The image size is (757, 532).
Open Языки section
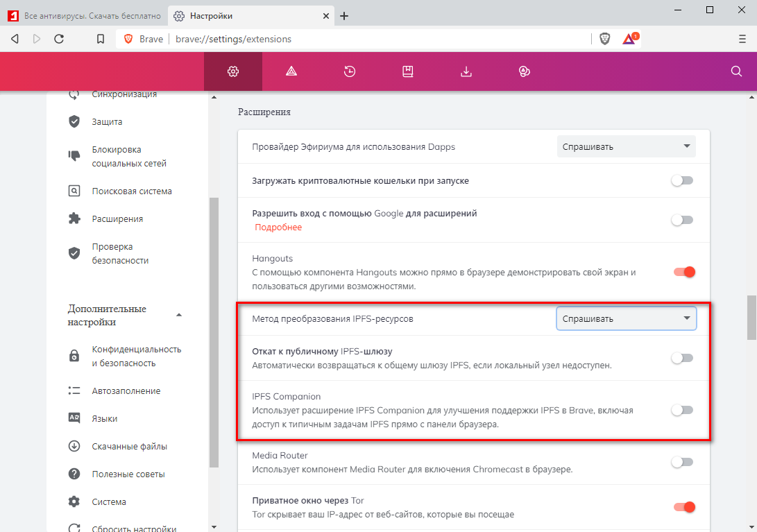(105, 418)
